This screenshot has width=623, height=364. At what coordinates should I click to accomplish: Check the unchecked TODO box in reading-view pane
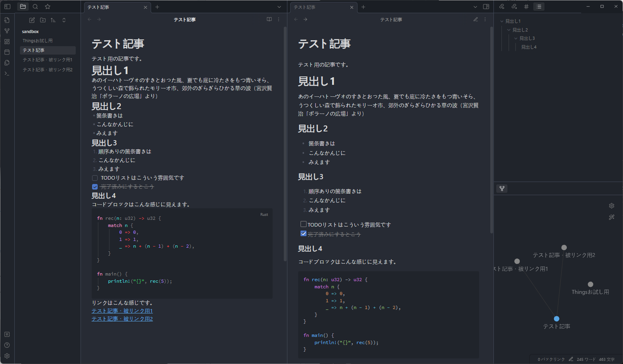303,224
